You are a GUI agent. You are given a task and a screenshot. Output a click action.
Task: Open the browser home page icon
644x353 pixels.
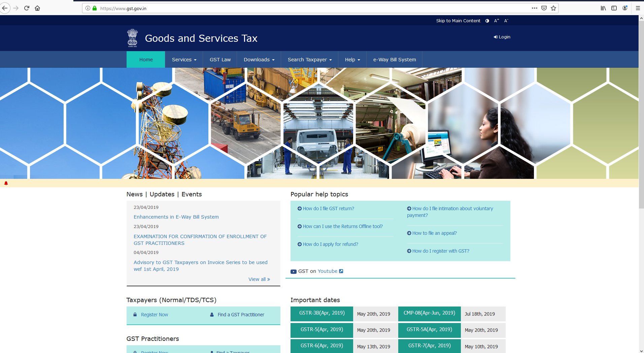coord(37,8)
